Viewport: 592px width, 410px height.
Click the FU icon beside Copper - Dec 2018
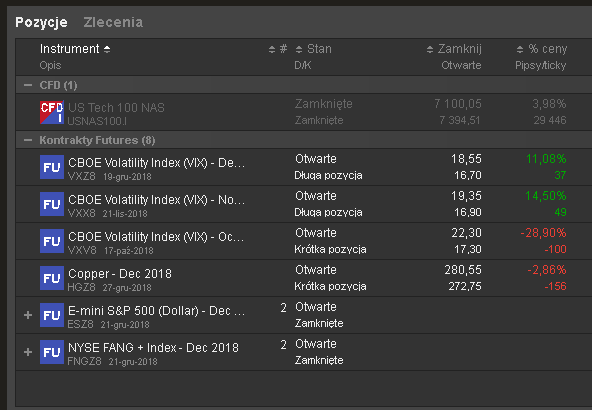pos(52,278)
